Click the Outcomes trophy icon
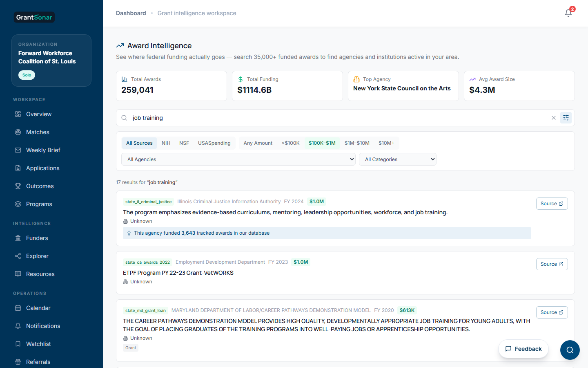This screenshot has width=588, height=368. [18, 186]
